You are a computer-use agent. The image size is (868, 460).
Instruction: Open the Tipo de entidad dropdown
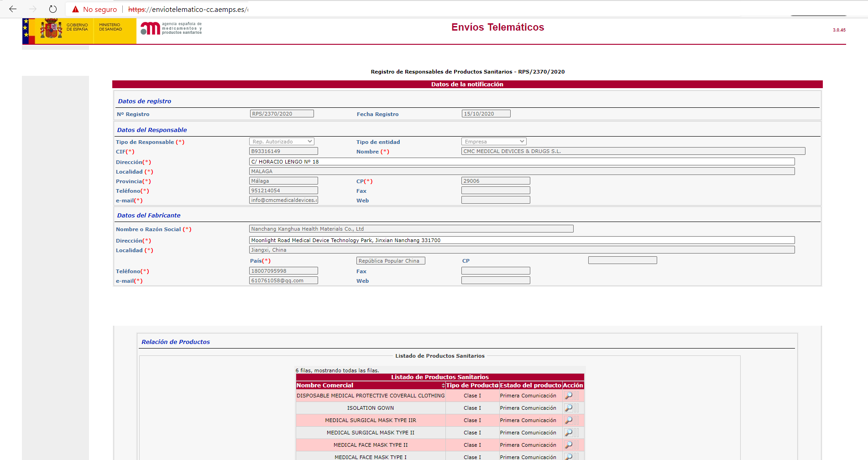(494, 142)
